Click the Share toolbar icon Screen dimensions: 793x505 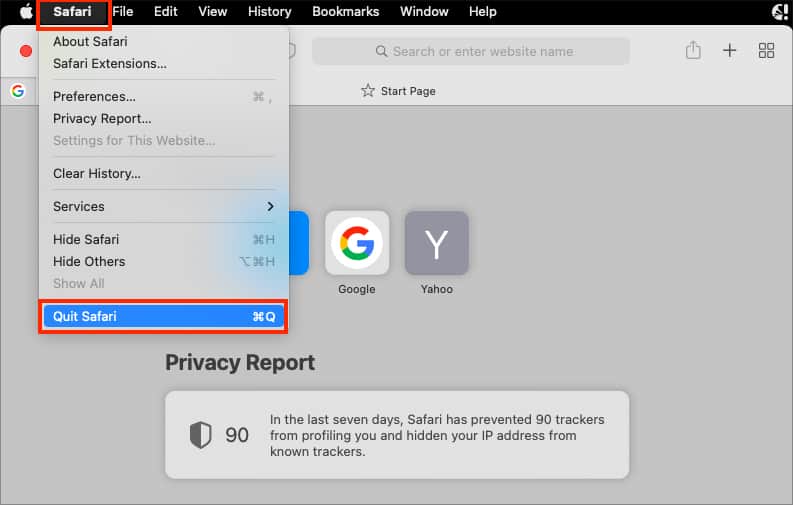tap(693, 50)
